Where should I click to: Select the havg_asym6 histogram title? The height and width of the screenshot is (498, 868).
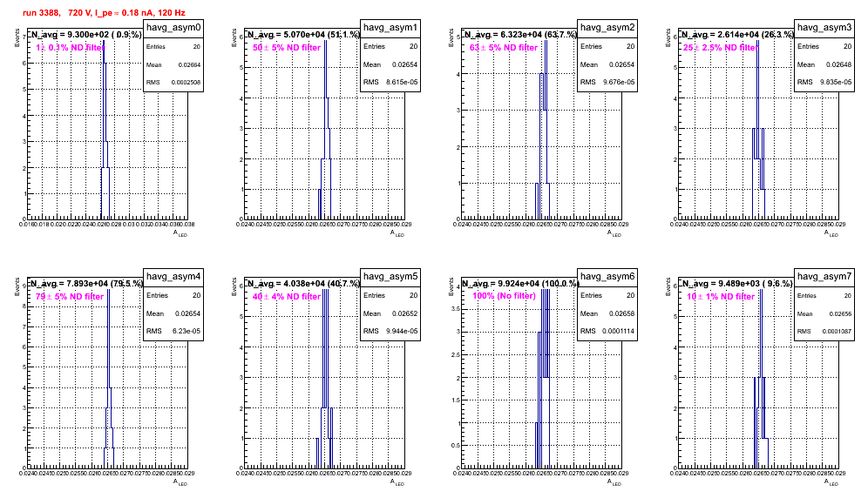[607, 277]
